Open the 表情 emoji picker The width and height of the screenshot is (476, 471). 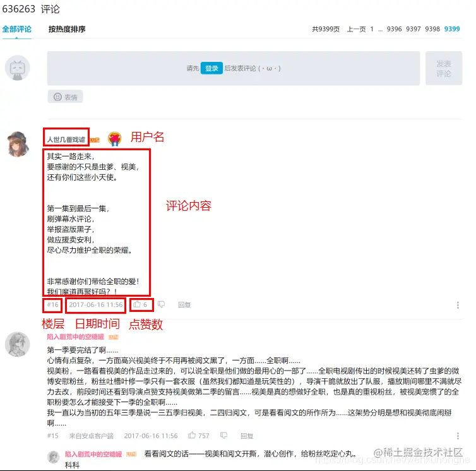[65, 97]
